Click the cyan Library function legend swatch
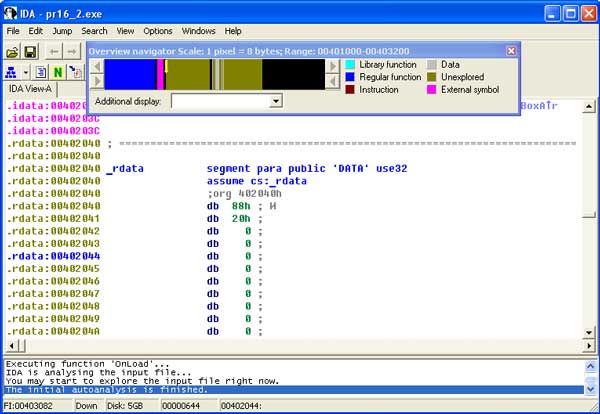Screen dimensions: 600x414 click(350, 65)
